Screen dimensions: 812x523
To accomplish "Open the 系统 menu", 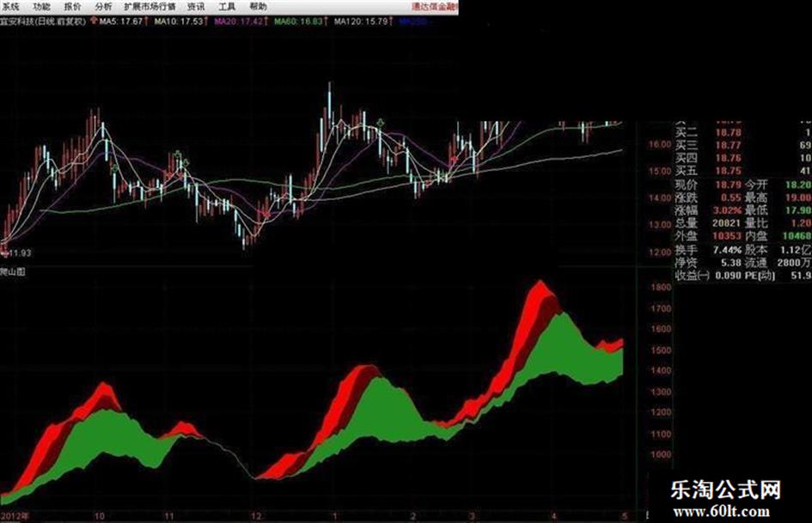I will pos(9,7).
